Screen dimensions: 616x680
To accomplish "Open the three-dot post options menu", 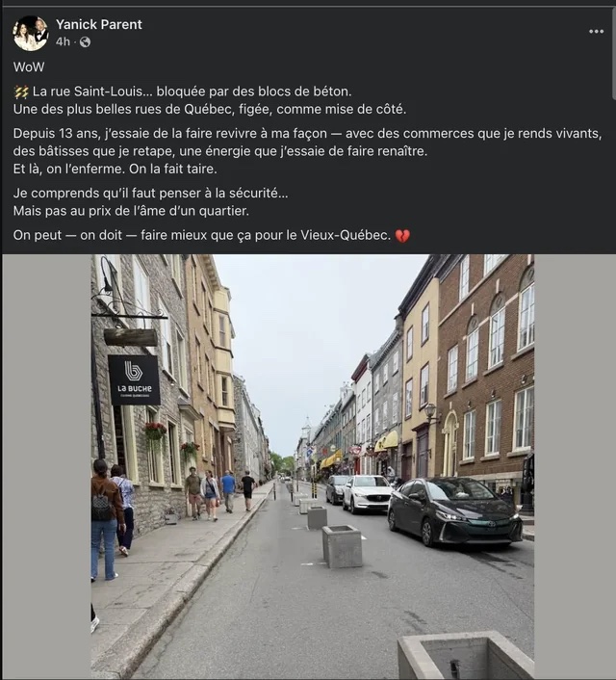I will [x=596, y=31].
